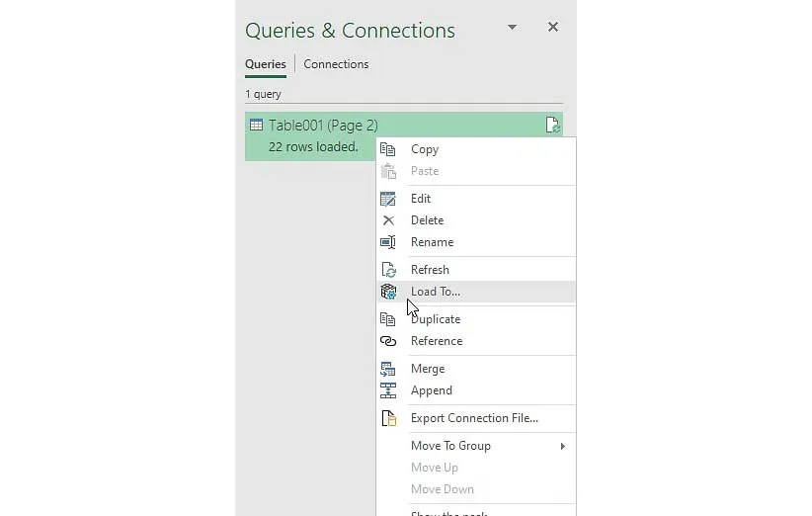Viewport: 812px width, 516px height.
Task: Click the Merge queries icon
Action: [x=388, y=369]
